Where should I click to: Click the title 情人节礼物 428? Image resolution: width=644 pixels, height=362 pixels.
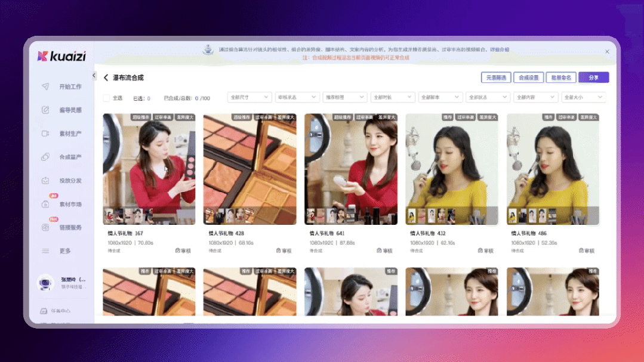pos(226,233)
